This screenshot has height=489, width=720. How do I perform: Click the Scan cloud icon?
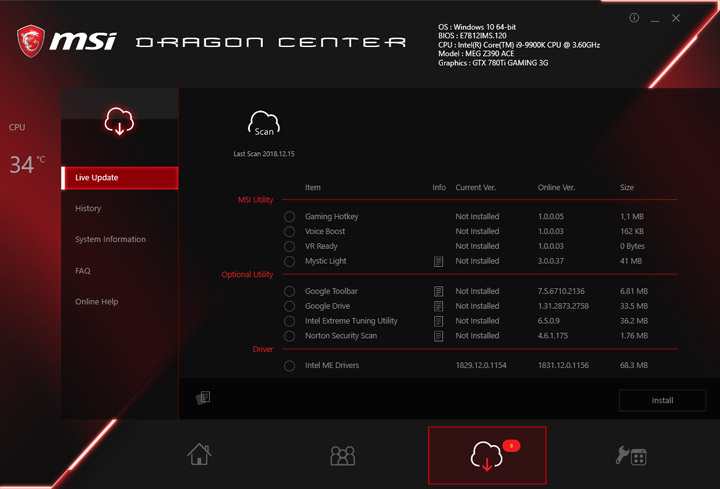(x=264, y=124)
